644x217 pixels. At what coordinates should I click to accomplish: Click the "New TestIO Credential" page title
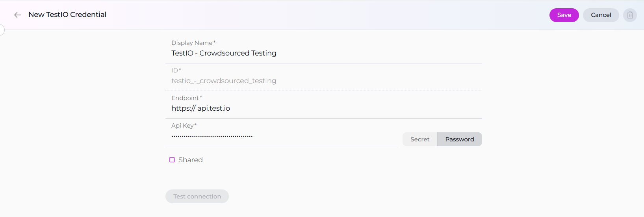pyautogui.click(x=67, y=15)
